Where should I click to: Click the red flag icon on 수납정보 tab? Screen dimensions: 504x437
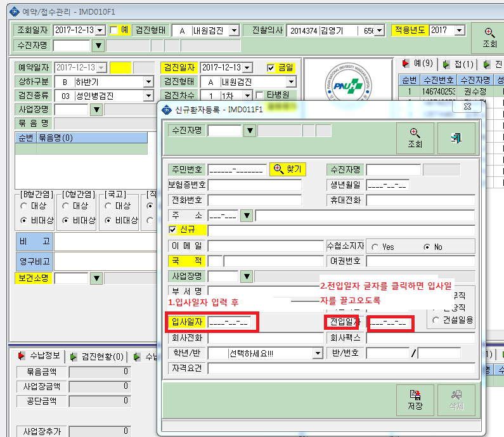[22, 356]
